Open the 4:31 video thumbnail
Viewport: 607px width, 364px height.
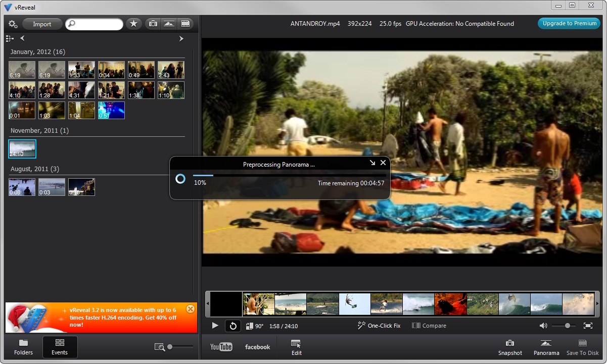tap(81, 90)
